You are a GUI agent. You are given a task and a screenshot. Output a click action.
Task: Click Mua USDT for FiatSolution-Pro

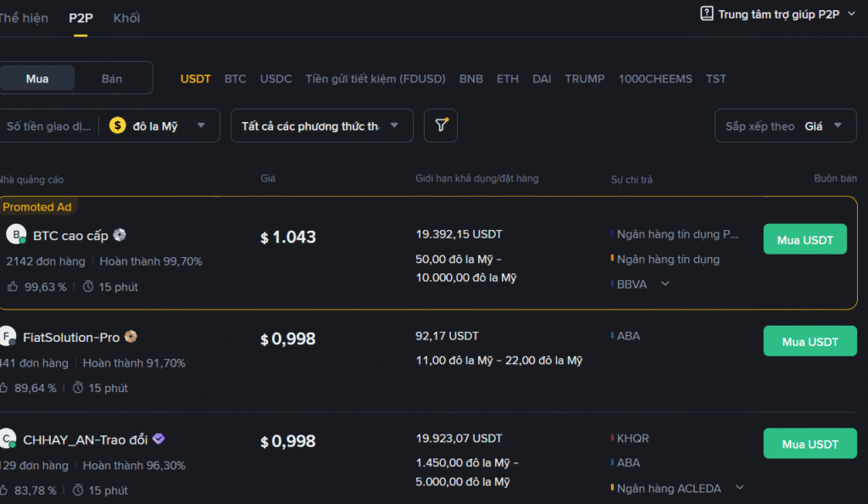(x=810, y=342)
